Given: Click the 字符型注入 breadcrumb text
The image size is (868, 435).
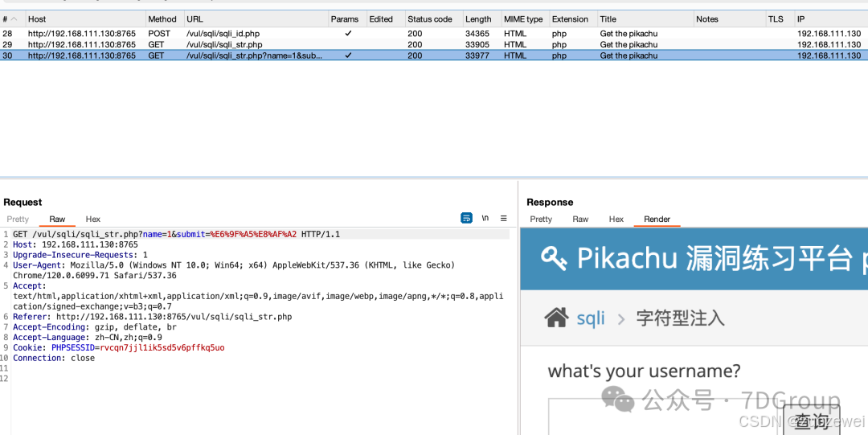Looking at the screenshot, I should click(x=681, y=318).
